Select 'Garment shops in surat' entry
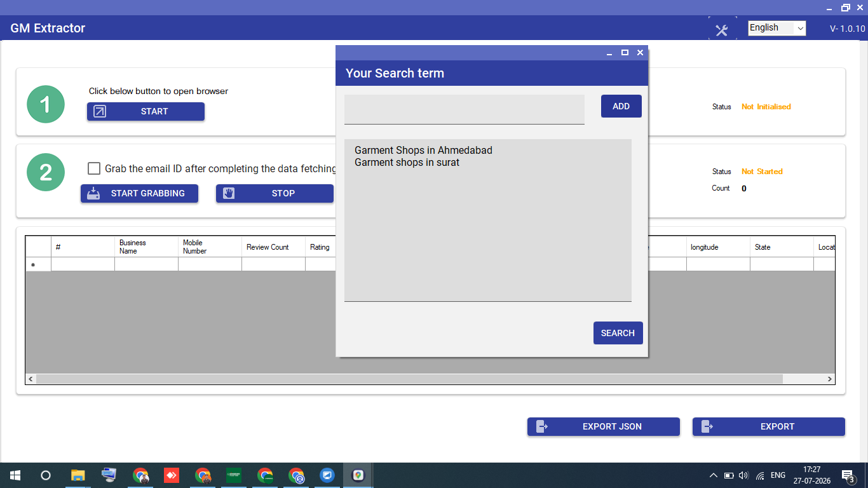 tap(407, 163)
